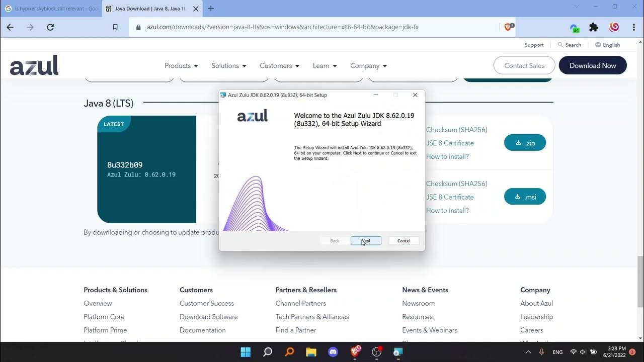This screenshot has width=644, height=362.
Task: Bookmark this page with the bookmark icon
Action: click(115, 27)
